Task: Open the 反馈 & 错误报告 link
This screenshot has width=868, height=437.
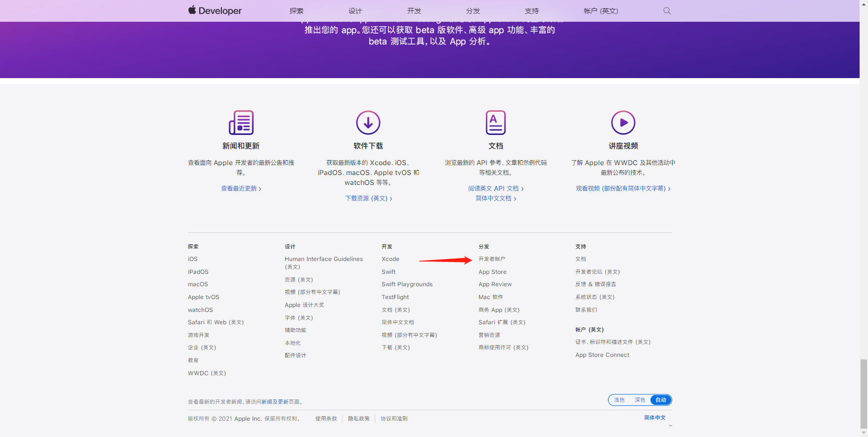Action: point(596,284)
